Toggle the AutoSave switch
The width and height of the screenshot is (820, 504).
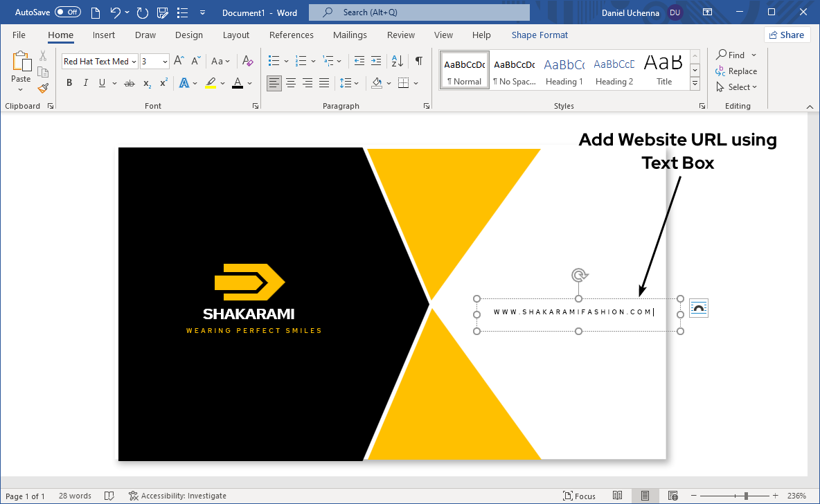(67, 12)
